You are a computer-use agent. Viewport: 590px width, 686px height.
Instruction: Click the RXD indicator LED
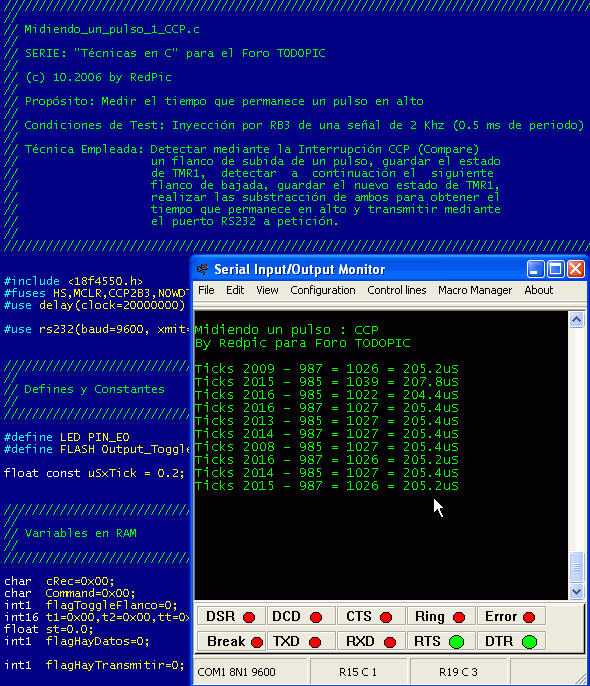pyautogui.click(x=390, y=642)
